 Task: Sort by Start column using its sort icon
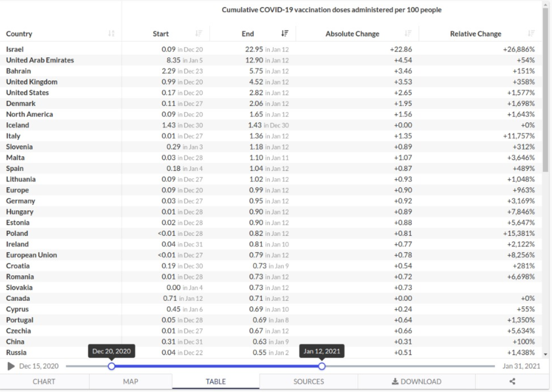point(197,34)
